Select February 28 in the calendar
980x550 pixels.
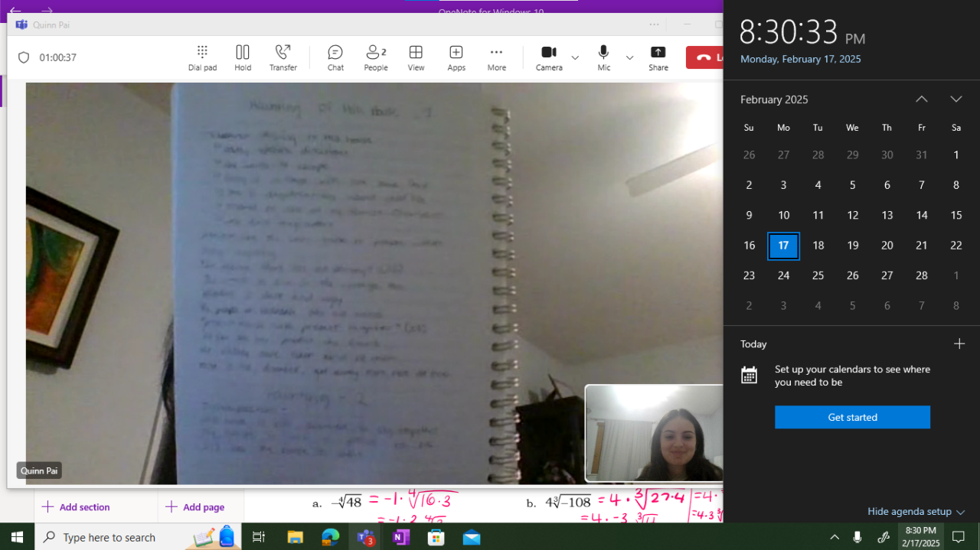click(x=922, y=275)
